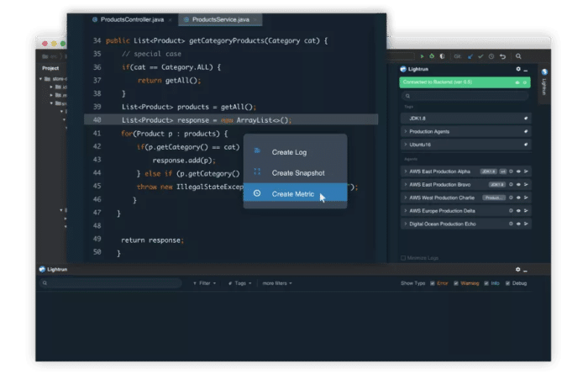
Task: Open the more filters dropdown
Action: (x=277, y=283)
